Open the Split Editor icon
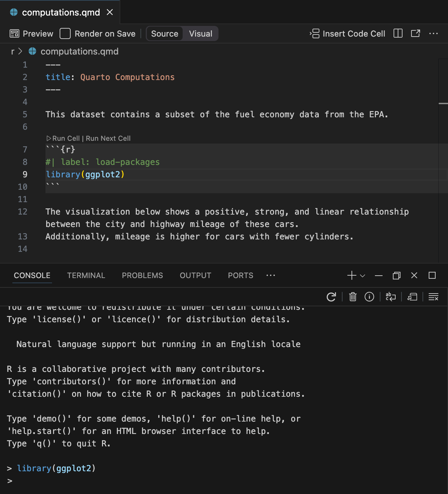 coord(398,33)
